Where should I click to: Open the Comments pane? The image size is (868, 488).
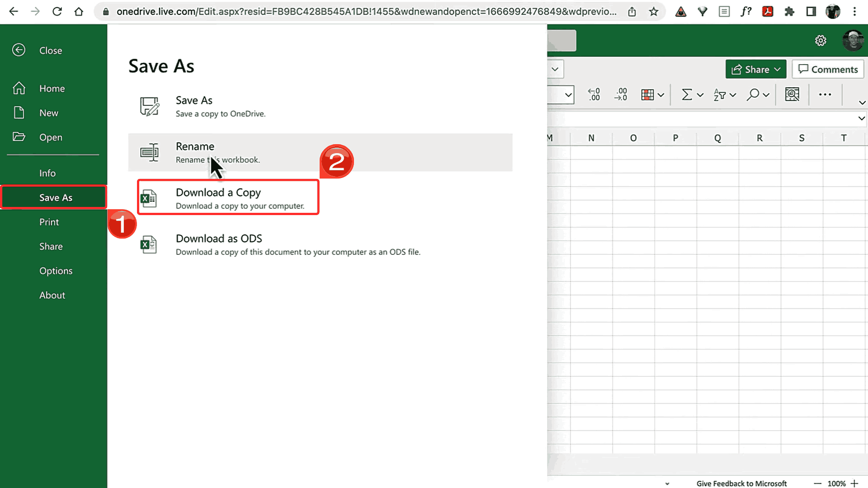[828, 69]
